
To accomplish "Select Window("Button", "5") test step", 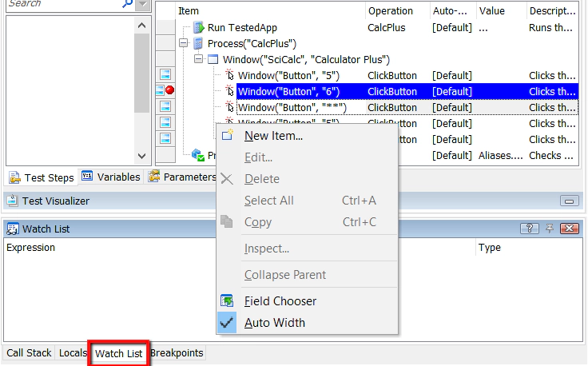I will [288, 76].
